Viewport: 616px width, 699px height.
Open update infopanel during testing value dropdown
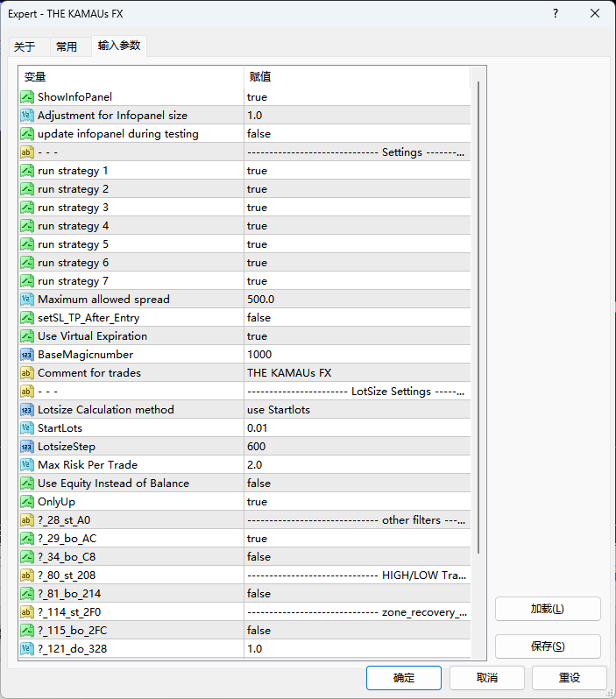(357, 134)
